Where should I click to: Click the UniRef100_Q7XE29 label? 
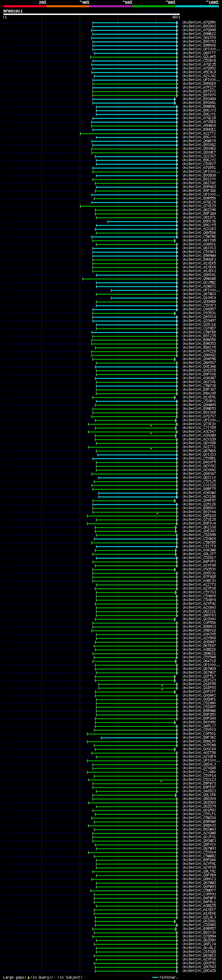click(199, 206)
